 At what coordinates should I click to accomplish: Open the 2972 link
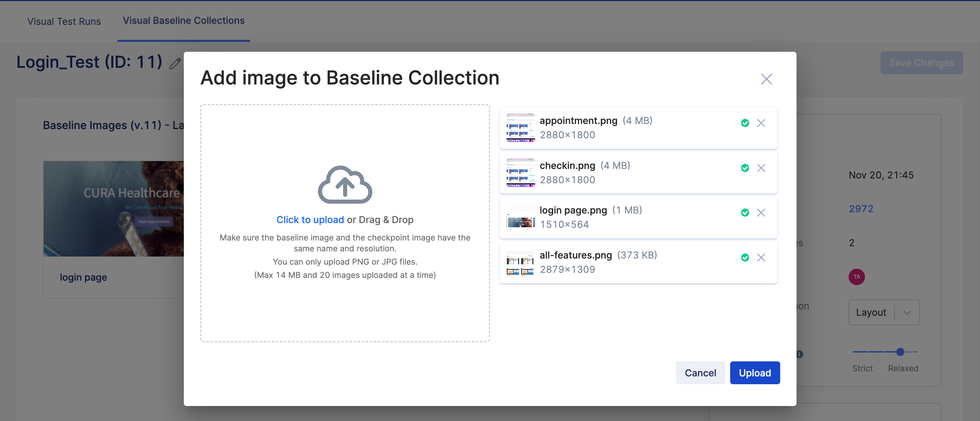coord(861,208)
